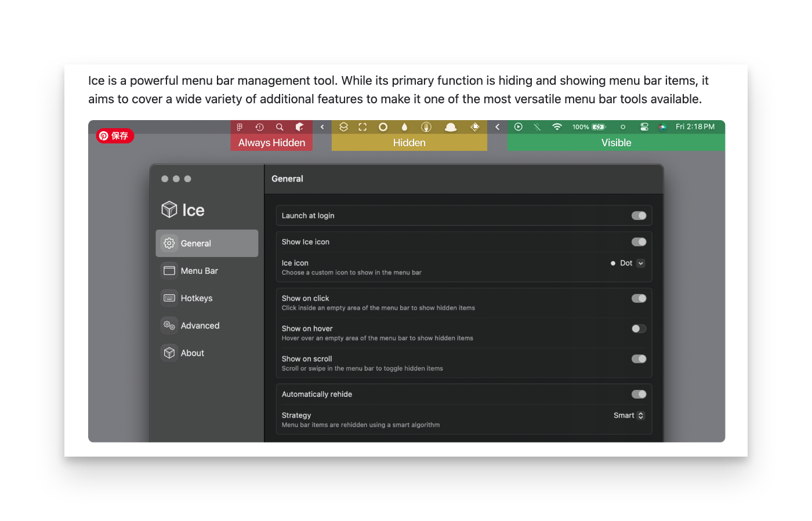Click the 100% battery indicator
The image size is (812, 521).
[x=589, y=127]
